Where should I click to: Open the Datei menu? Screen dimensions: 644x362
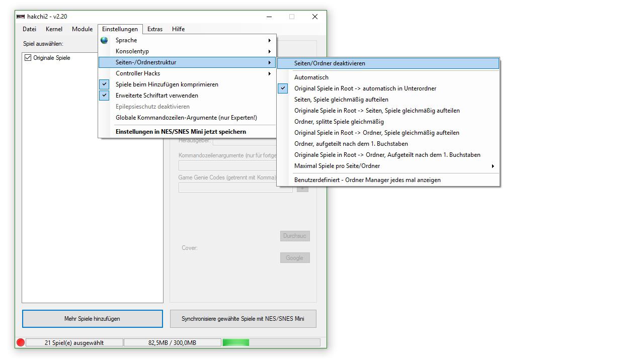click(x=29, y=29)
